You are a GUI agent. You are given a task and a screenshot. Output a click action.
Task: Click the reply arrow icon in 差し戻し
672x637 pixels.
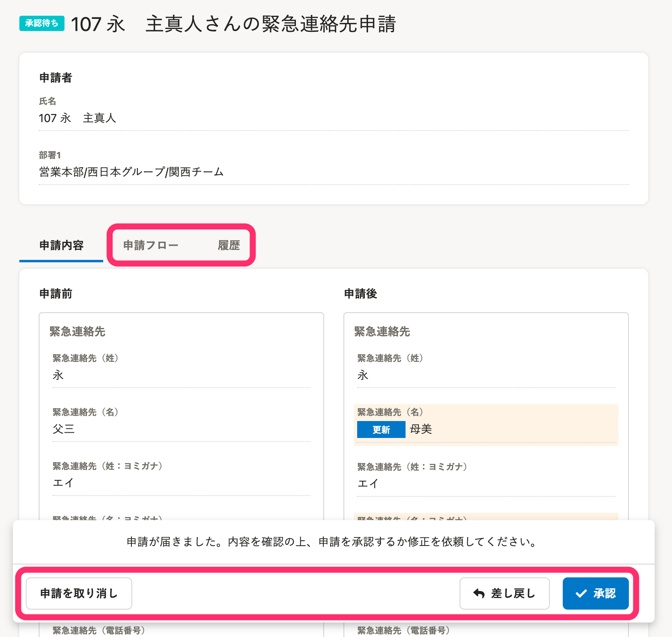[479, 593]
